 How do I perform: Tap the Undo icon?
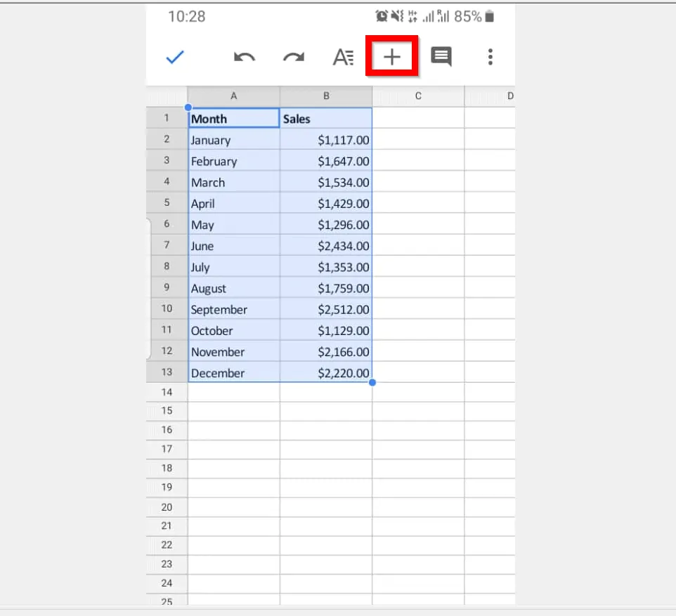pyautogui.click(x=244, y=57)
